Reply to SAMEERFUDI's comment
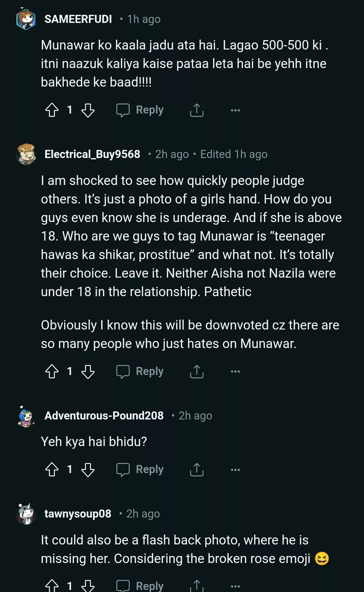Image resolution: width=364 pixels, height=592 pixels. tap(140, 110)
